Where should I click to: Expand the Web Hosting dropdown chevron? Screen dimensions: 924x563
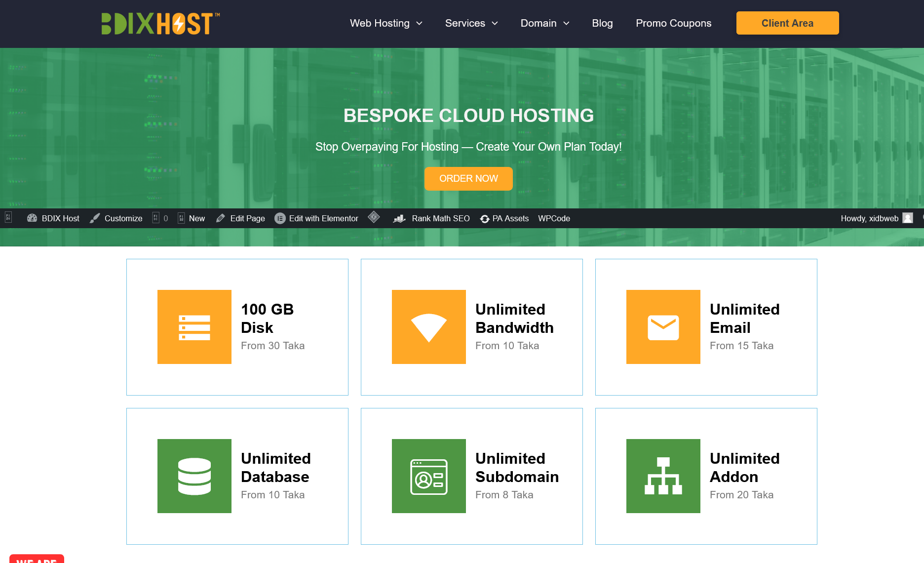point(420,23)
